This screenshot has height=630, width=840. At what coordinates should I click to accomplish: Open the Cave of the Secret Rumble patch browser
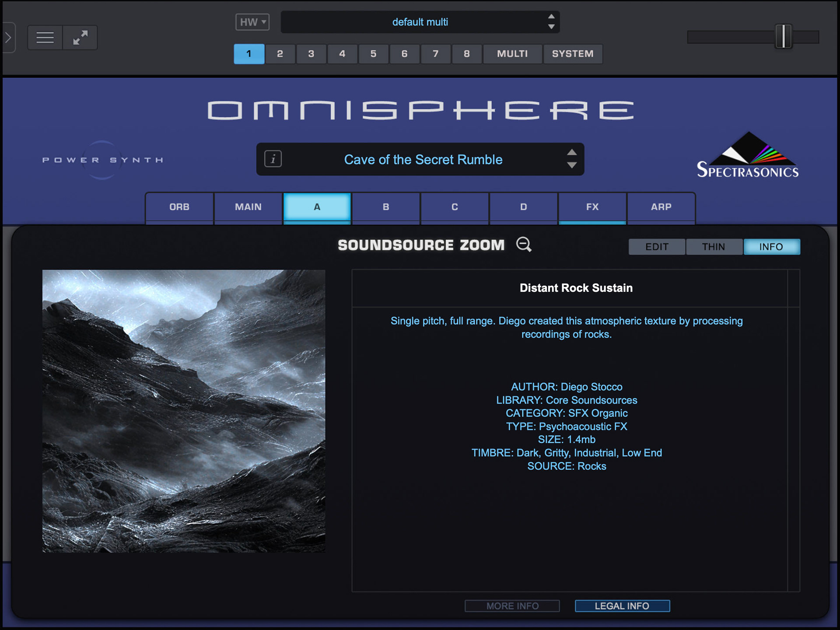click(x=423, y=160)
